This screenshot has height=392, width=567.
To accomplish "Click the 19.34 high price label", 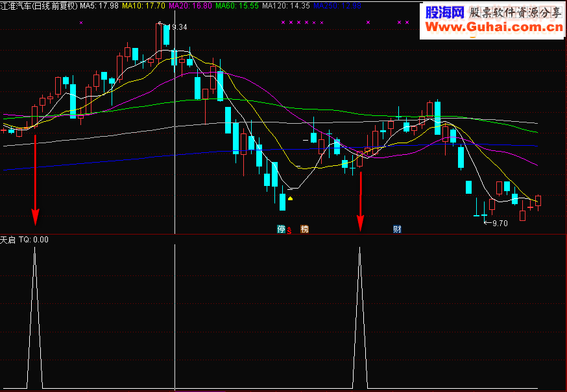I will 178,27.
